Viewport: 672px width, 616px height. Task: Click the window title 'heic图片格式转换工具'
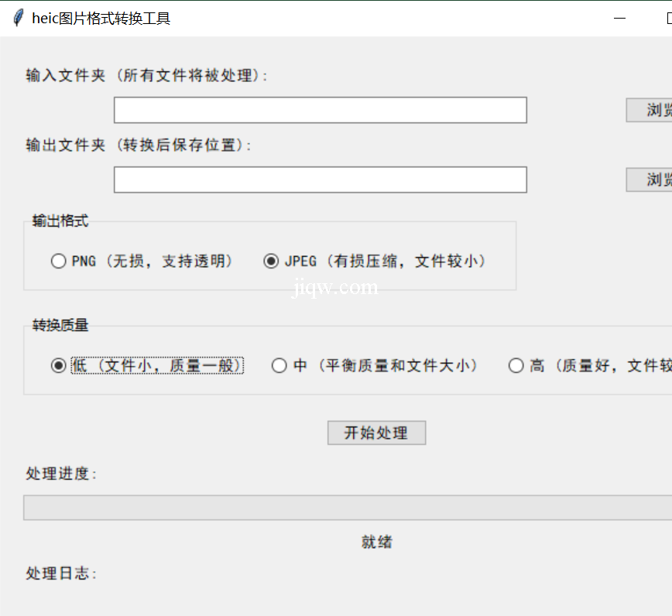(x=101, y=19)
